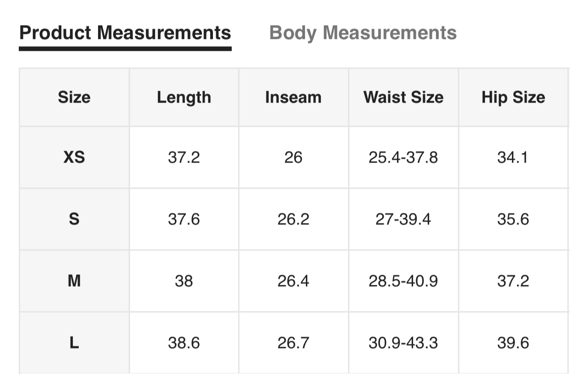Viewport: 588px width, 392px height.
Task: Select the Product Measurements tab
Action: [x=125, y=33]
